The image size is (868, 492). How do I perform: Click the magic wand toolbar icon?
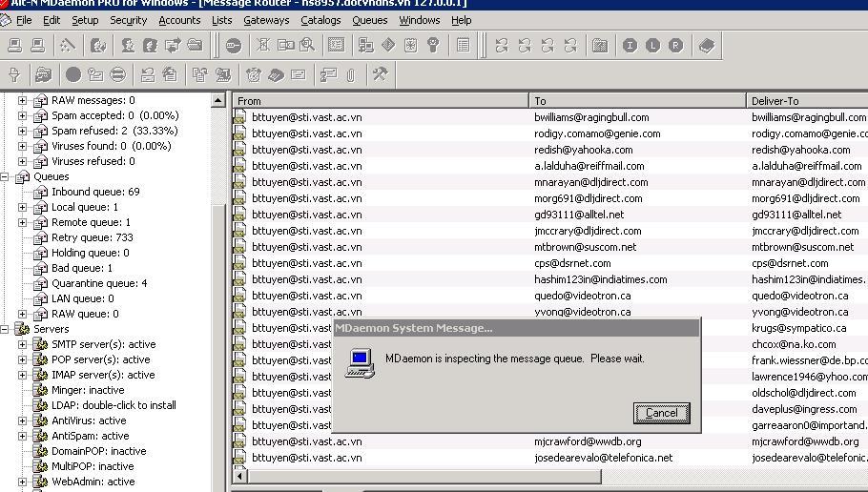pyautogui.click(x=68, y=46)
